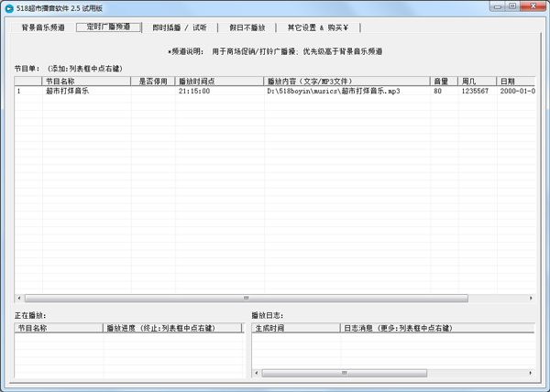550x392 pixels.
Task: Click the 是否停用 cell of 超市打烊音乐
Action: pyautogui.click(x=153, y=92)
